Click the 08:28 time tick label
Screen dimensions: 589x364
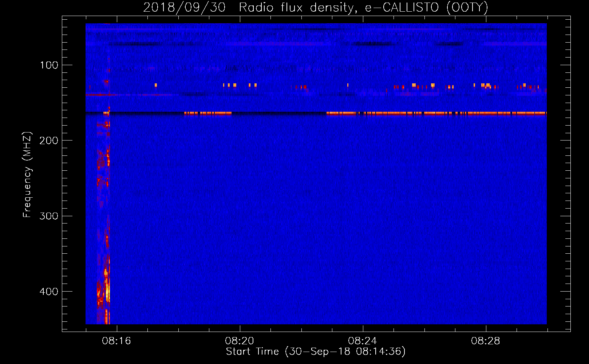[x=486, y=341]
